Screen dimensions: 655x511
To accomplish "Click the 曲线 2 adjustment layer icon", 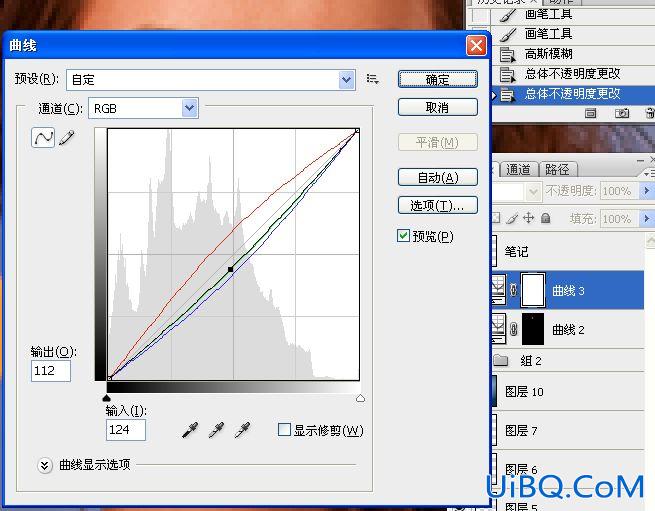I will click(498, 328).
